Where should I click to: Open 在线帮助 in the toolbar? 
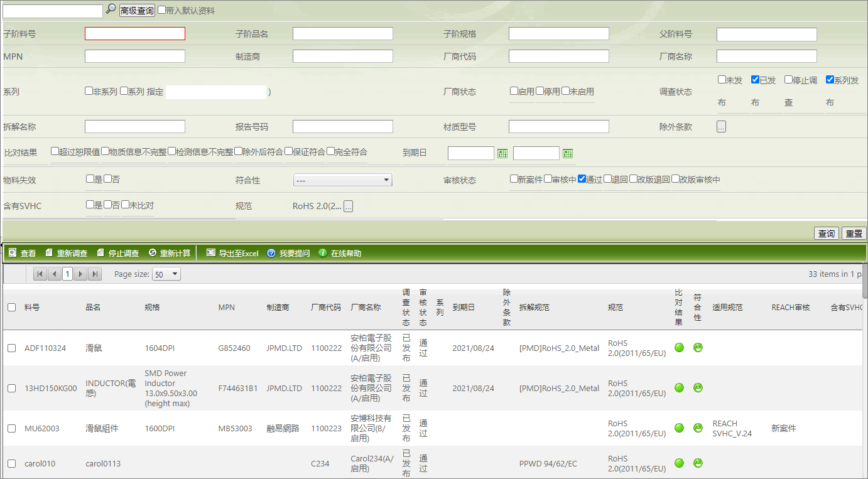pyautogui.click(x=340, y=253)
